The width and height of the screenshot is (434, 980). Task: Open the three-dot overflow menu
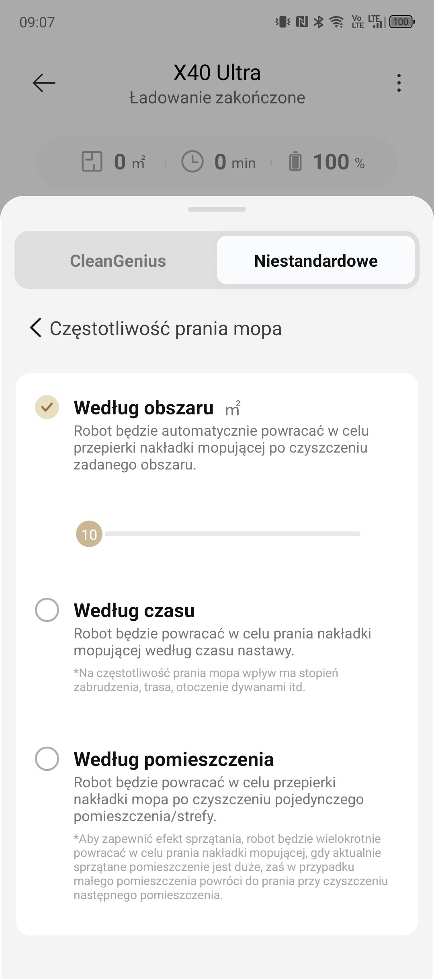pyautogui.click(x=399, y=83)
